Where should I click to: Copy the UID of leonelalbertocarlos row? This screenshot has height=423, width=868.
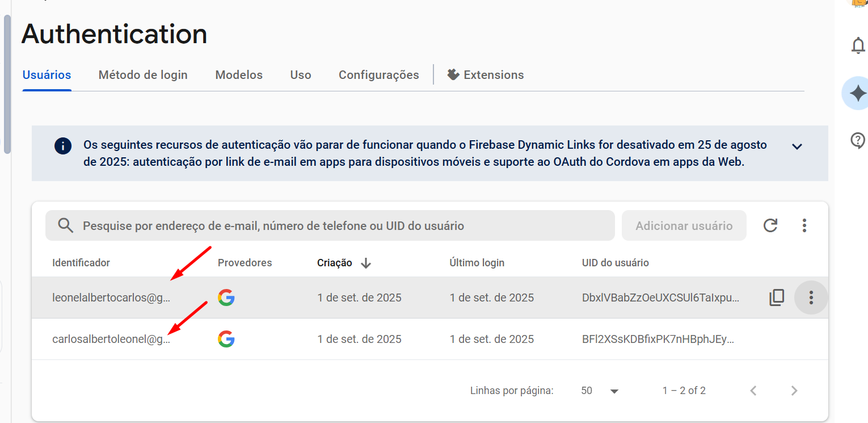(x=777, y=297)
